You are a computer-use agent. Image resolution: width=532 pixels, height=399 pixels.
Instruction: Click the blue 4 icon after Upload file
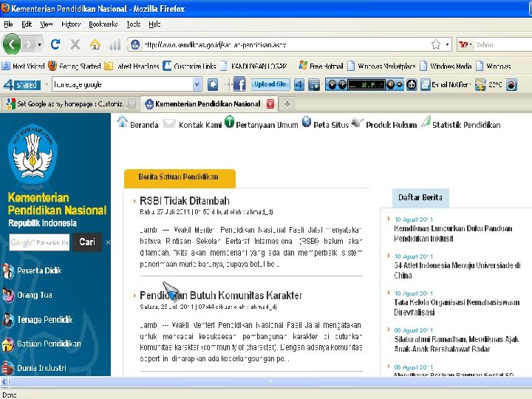tap(299, 84)
